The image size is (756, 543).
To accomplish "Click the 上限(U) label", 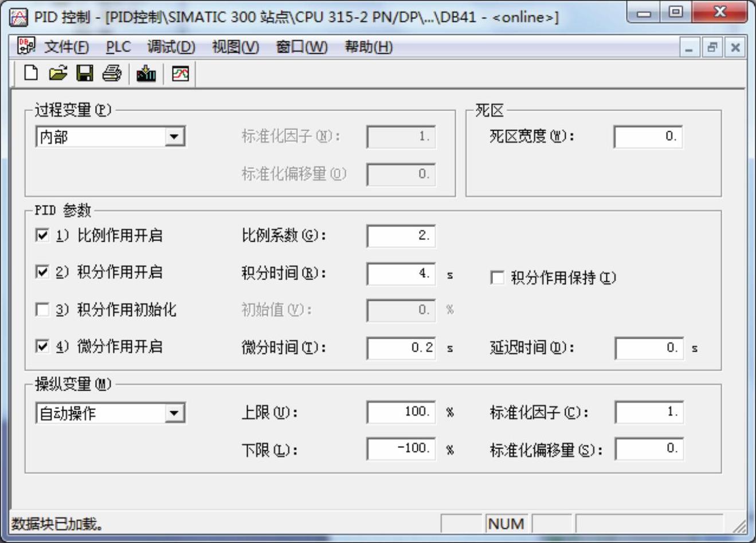I will point(270,412).
